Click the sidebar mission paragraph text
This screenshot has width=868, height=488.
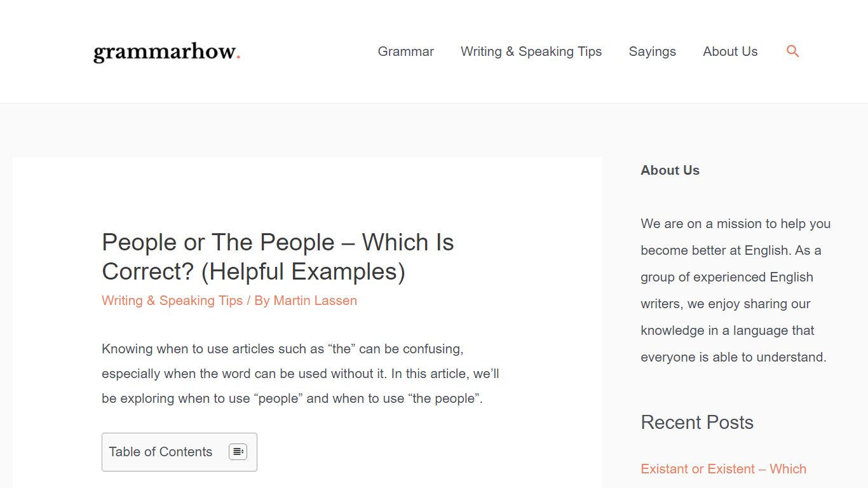pos(736,290)
